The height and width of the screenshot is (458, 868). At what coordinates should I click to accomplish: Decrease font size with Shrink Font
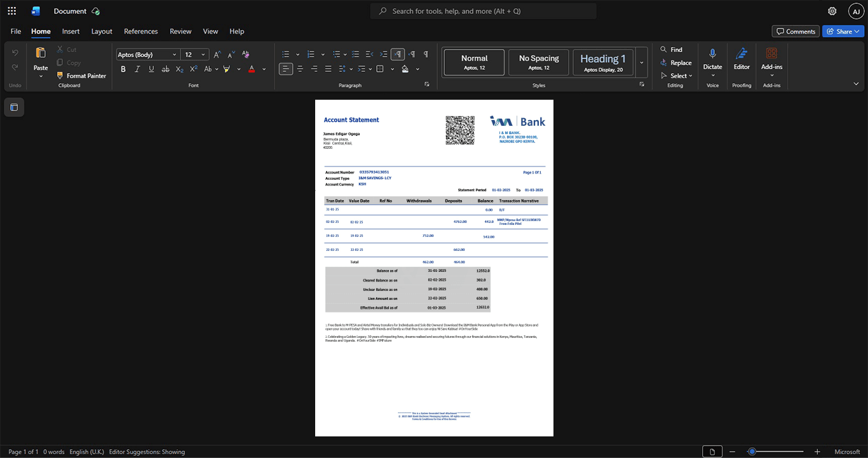231,55
